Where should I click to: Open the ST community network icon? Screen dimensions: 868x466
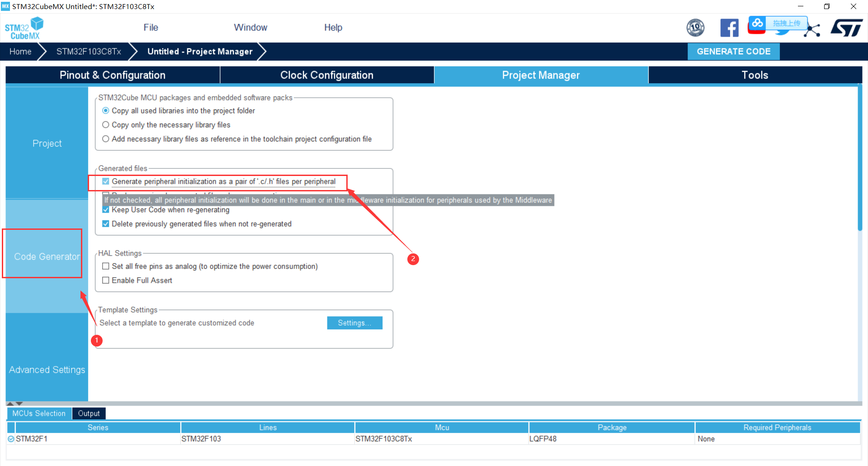(813, 30)
